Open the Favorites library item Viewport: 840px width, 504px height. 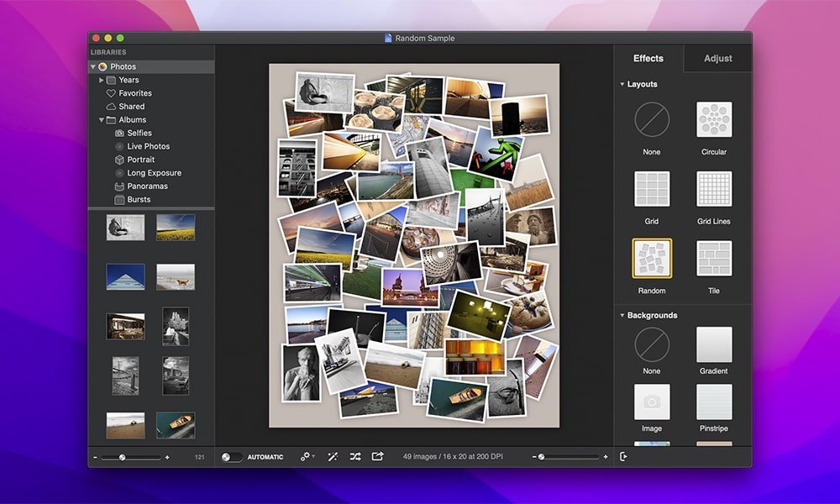pos(134,93)
